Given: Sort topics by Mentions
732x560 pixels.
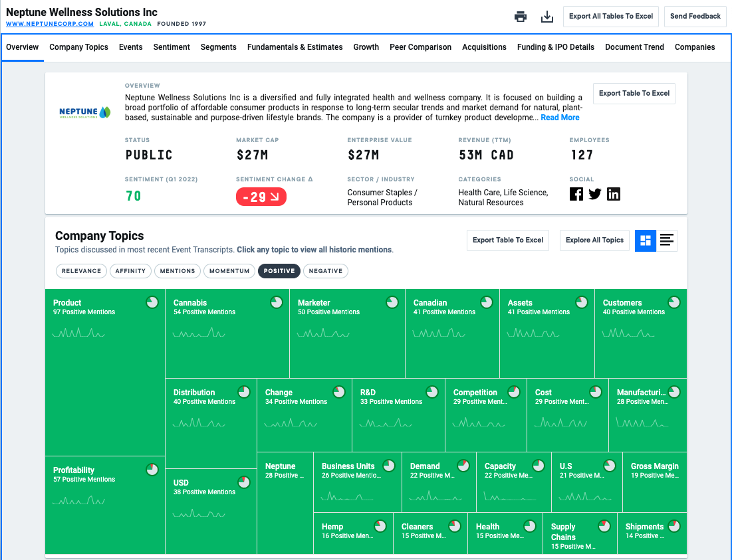Looking at the screenshot, I should click(x=178, y=271).
